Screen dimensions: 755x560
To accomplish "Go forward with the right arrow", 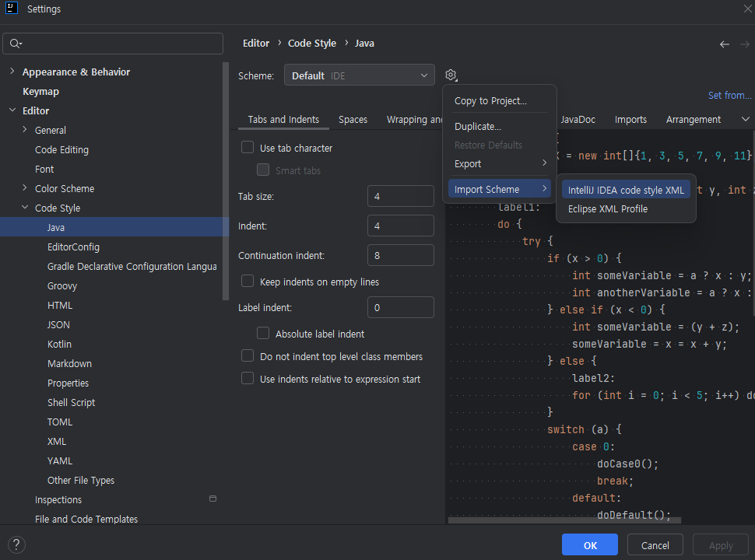I will coord(744,44).
